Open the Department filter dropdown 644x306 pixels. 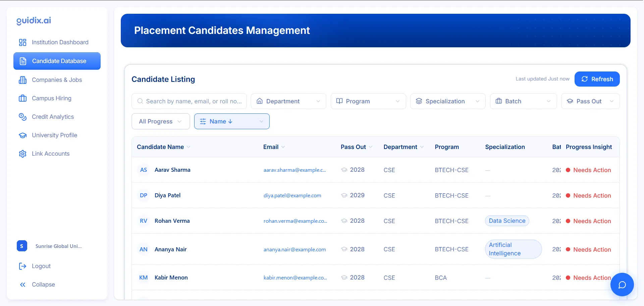(288, 101)
